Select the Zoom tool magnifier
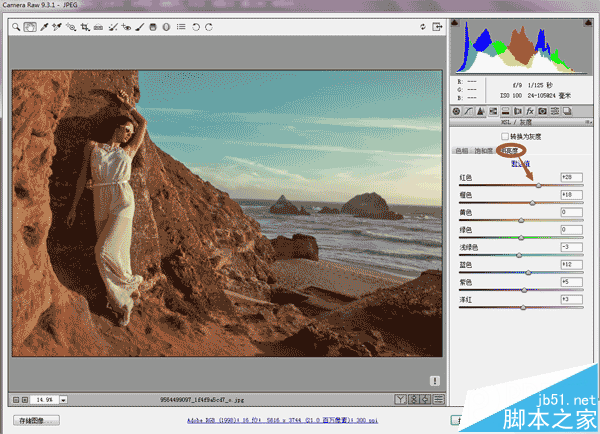Image resolution: width=600 pixels, height=434 pixels. (x=16, y=27)
